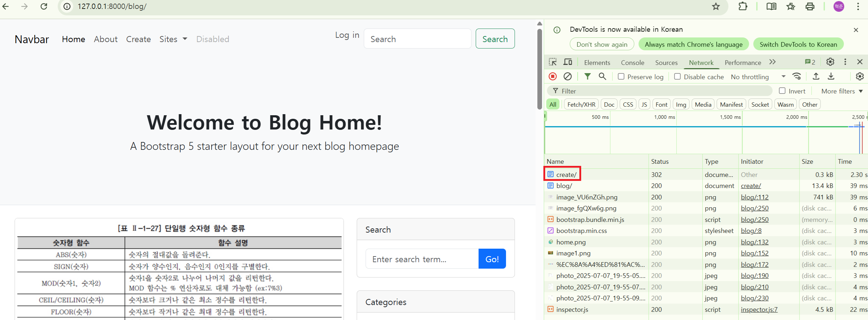Bookmark this page with star icon
The image size is (868, 320).
click(x=716, y=6)
